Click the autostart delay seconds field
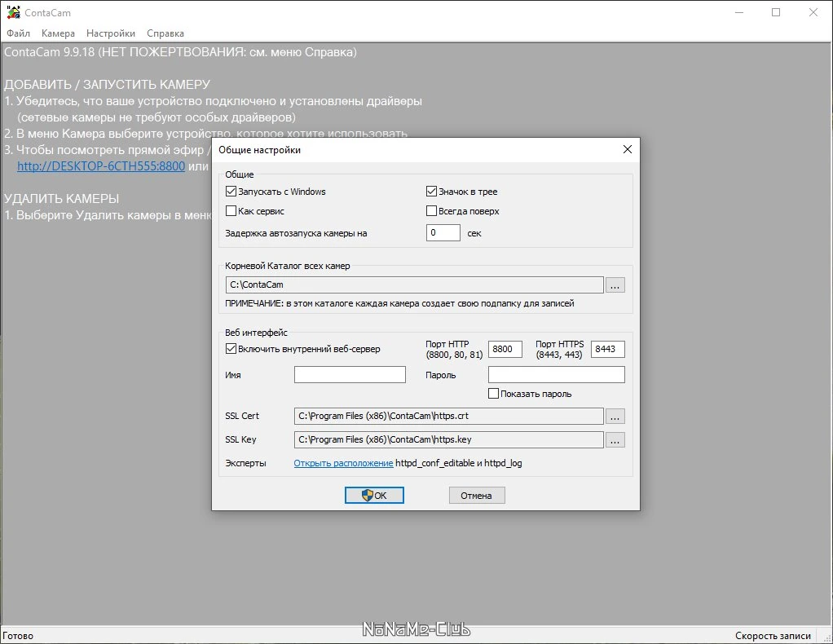 443,232
